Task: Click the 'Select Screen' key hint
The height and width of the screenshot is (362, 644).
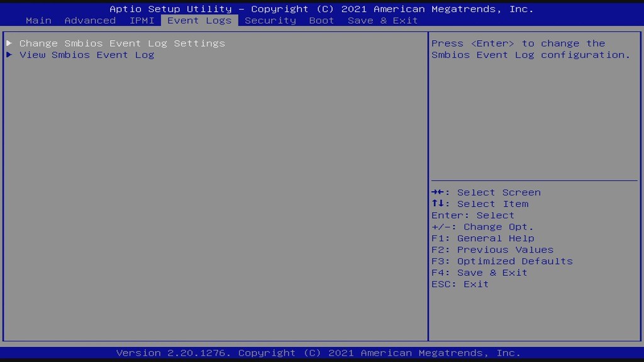Action: pyautogui.click(x=499, y=192)
